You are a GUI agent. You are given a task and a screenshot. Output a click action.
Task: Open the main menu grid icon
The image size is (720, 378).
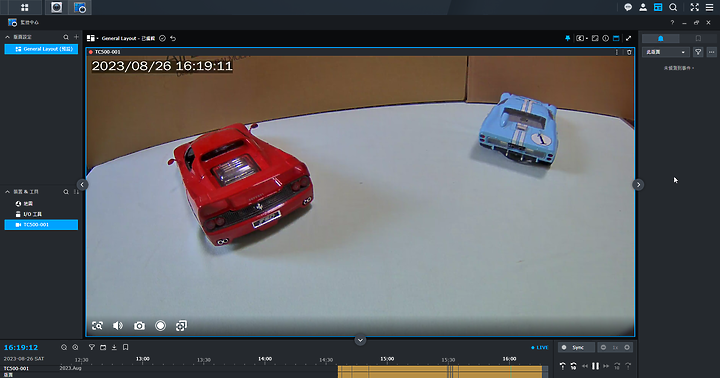tap(25, 7)
